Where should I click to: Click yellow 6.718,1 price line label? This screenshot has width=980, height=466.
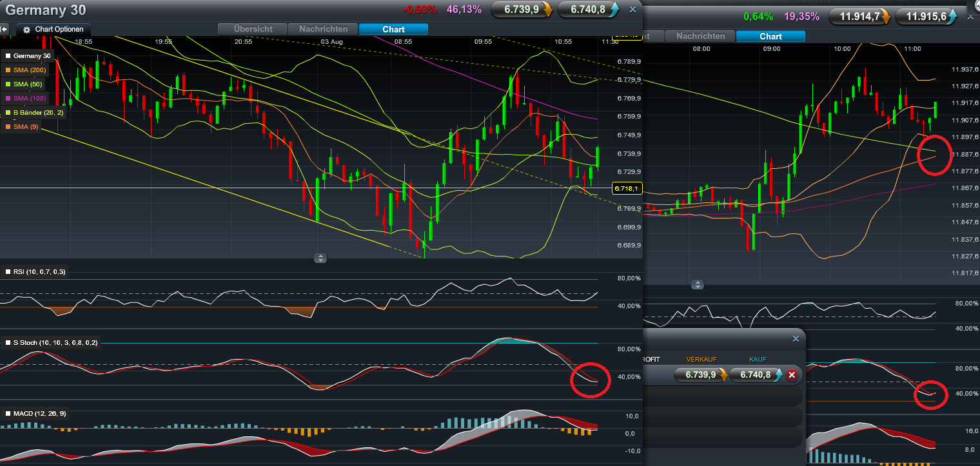pyautogui.click(x=626, y=188)
